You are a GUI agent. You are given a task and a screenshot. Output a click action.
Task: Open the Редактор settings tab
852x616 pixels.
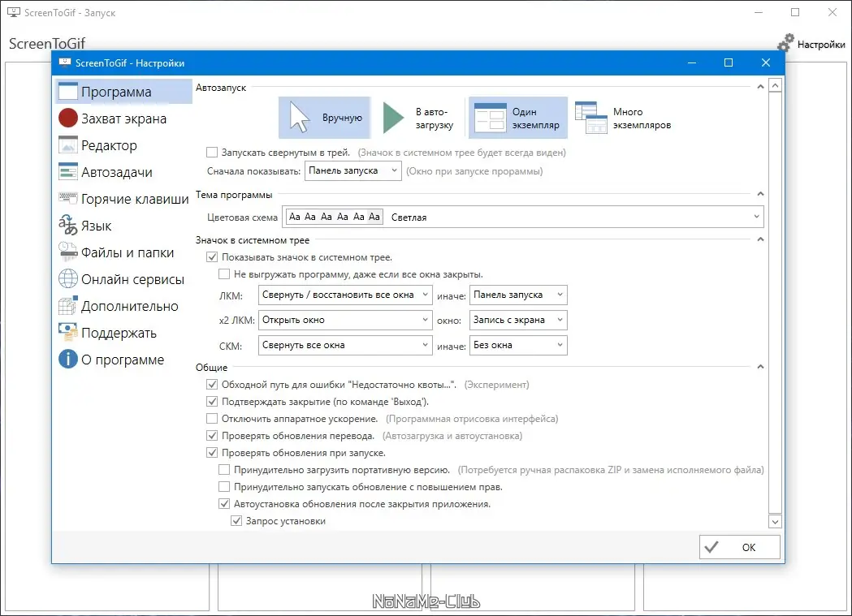pos(123,145)
